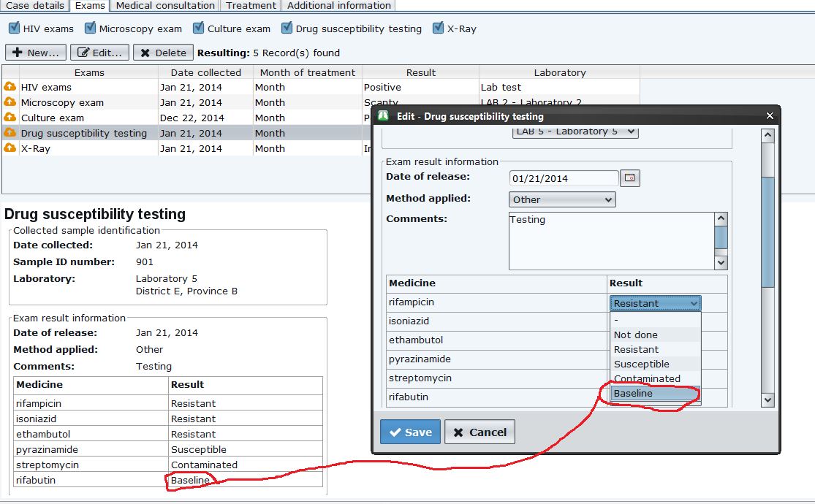Image resolution: width=815 pixels, height=504 pixels.
Task: Click the streptomycin Contaminated result in details
Action: pyautogui.click(x=204, y=465)
